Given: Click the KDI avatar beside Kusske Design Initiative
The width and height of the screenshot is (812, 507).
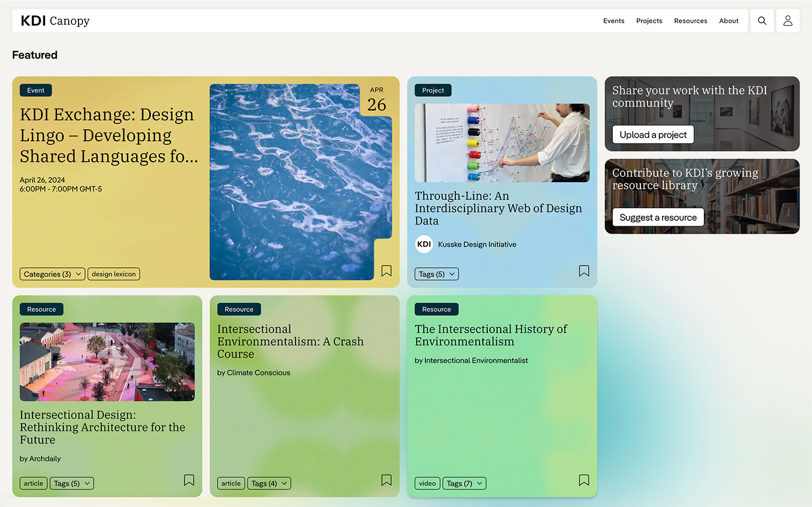Looking at the screenshot, I should coord(424,244).
